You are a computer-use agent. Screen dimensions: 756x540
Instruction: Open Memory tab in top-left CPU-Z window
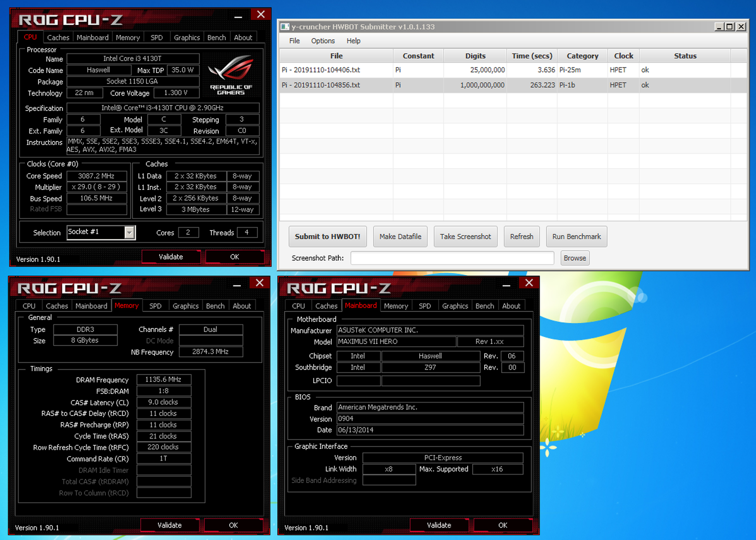point(128,37)
